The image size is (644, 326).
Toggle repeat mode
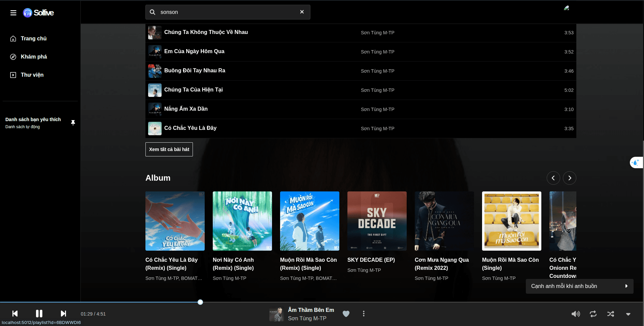click(593, 314)
